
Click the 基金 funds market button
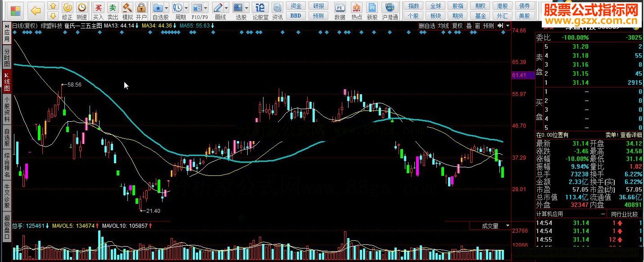click(480, 16)
